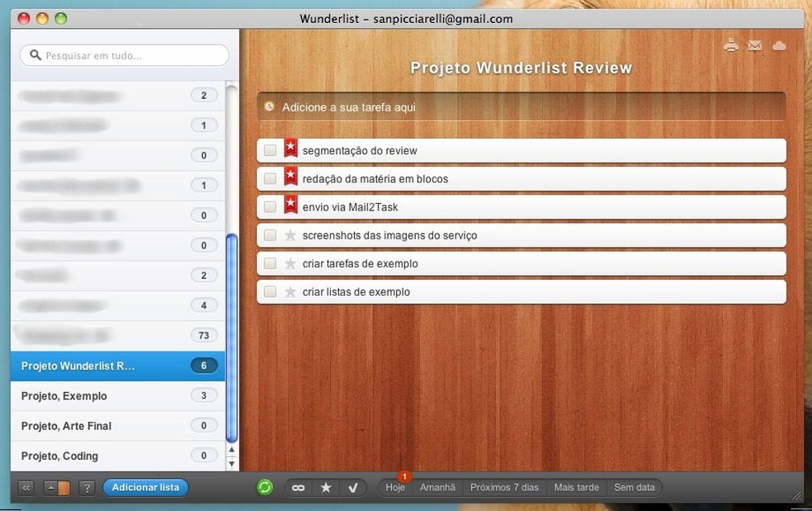
Task: Show completed tasks with the checkmark icon
Action: (x=353, y=487)
